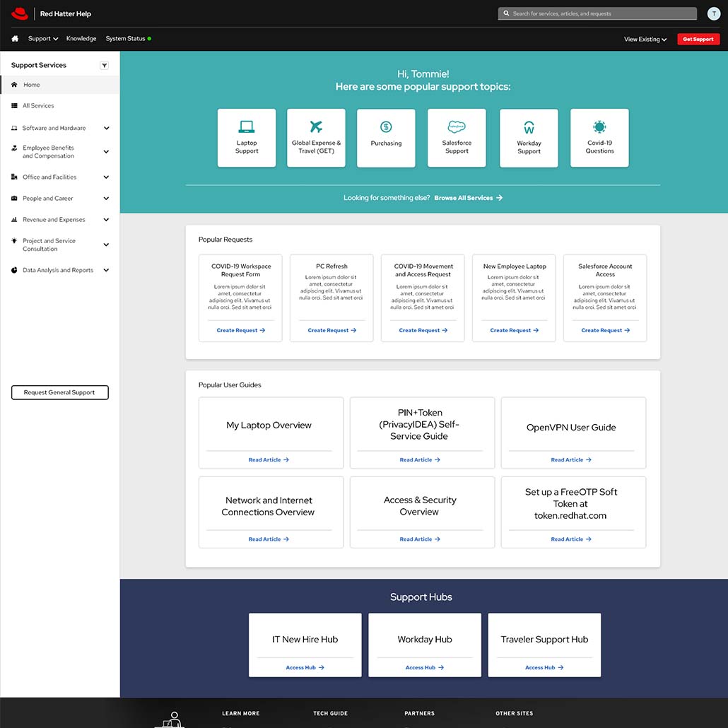Create Request for COVID-19 Workspace Request Form
Image resolution: width=728 pixels, height=728 pixels.
(240, 330)
